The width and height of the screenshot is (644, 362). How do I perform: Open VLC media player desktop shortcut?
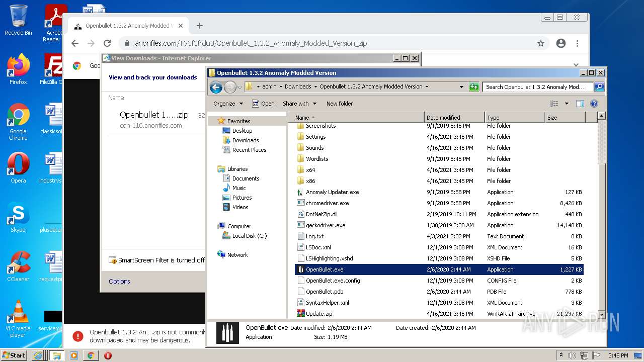pos(18,319)
